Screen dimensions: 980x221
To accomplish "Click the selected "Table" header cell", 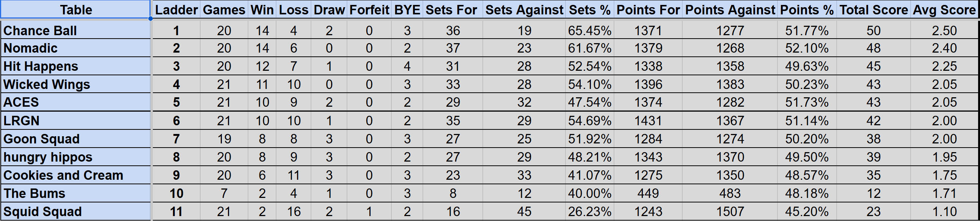I will coord(76,9).
